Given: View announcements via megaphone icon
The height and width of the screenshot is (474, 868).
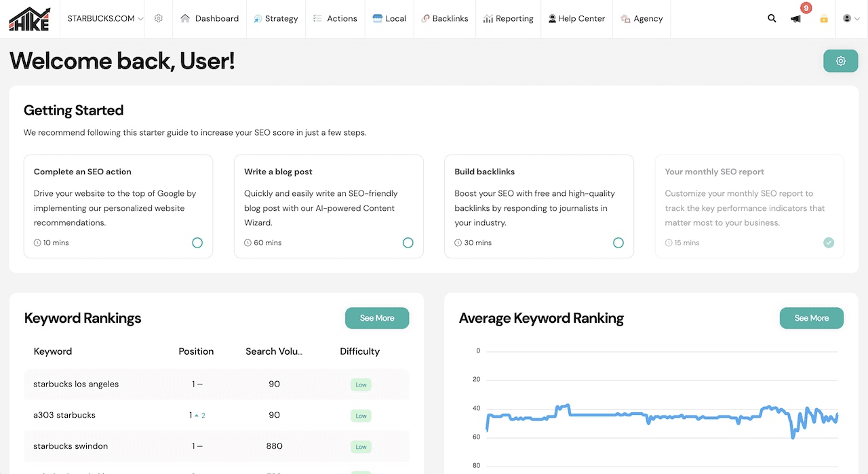Looking at the screenshot, I should (796, 19).
